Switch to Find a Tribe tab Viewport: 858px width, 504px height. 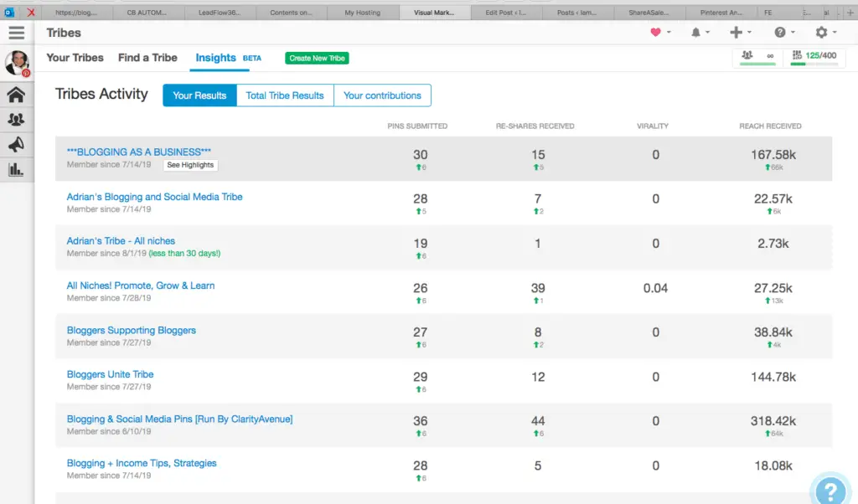pyautogui.click(x=147, y=58)
